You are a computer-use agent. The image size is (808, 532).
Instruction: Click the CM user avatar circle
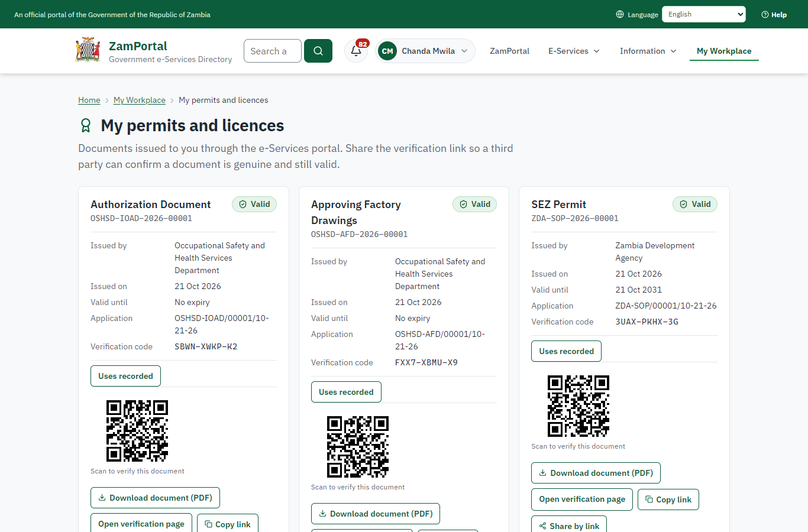[x=387, y=51]
